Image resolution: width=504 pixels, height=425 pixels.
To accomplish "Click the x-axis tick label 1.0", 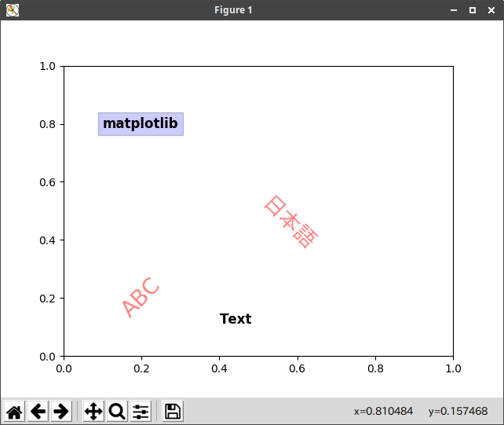I will 453,368.
